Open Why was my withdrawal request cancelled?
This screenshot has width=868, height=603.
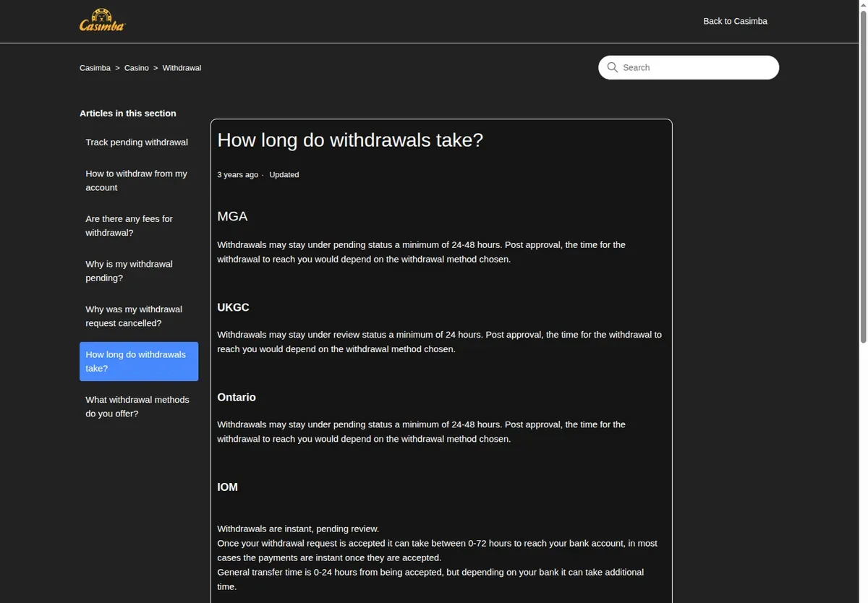(x=139, y=316)
